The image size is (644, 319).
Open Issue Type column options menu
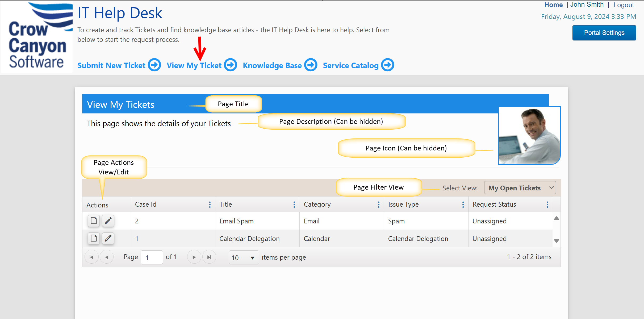[x=463, y=205]
